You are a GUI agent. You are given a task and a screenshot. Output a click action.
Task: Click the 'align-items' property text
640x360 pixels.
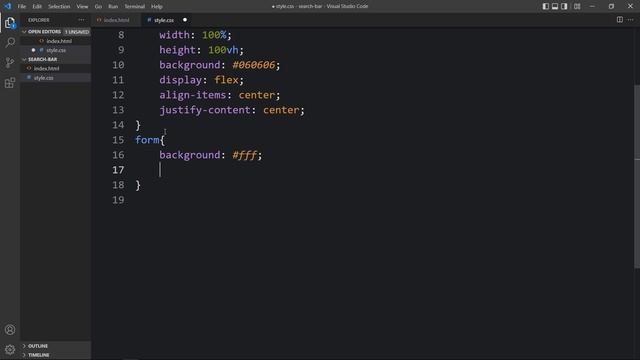point(193,95)
